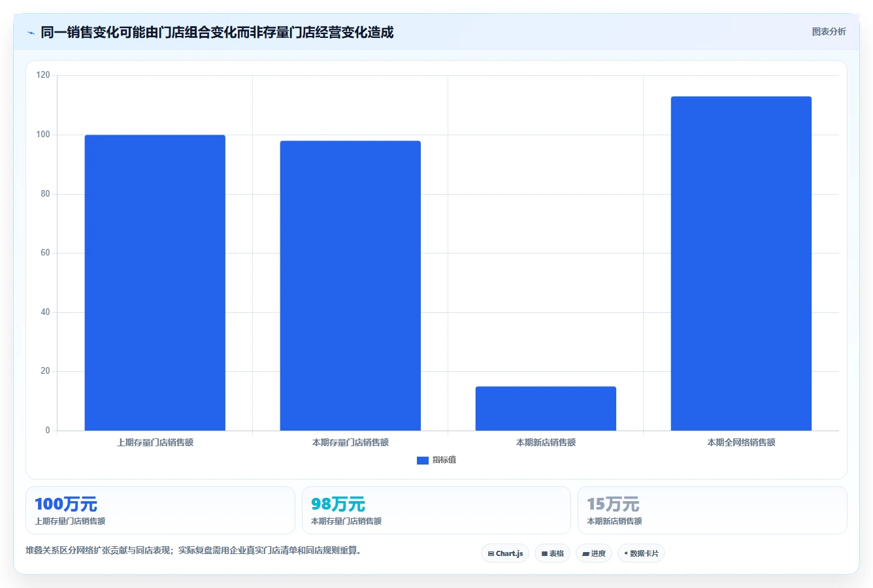Click the 本期新店销售额 bar
The height and width of the screenshot is (588, 873).
tap(546, 408)
